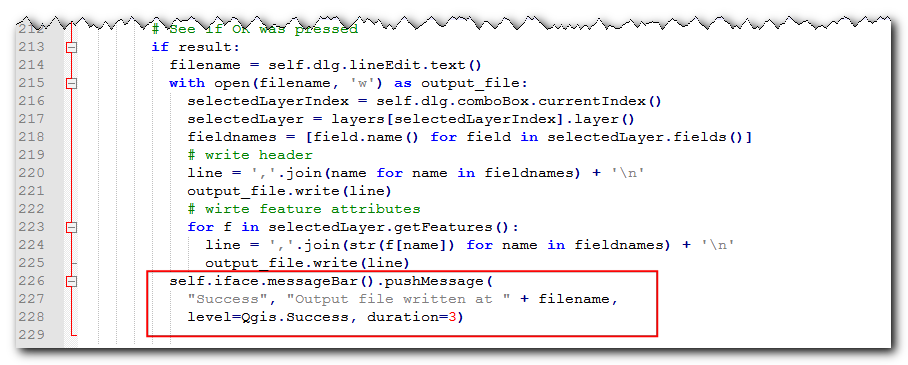Click line number 229 in the gutter
The height and width of the screenshot is (365, 908).
pyautogui.click(x=31, y=335)
